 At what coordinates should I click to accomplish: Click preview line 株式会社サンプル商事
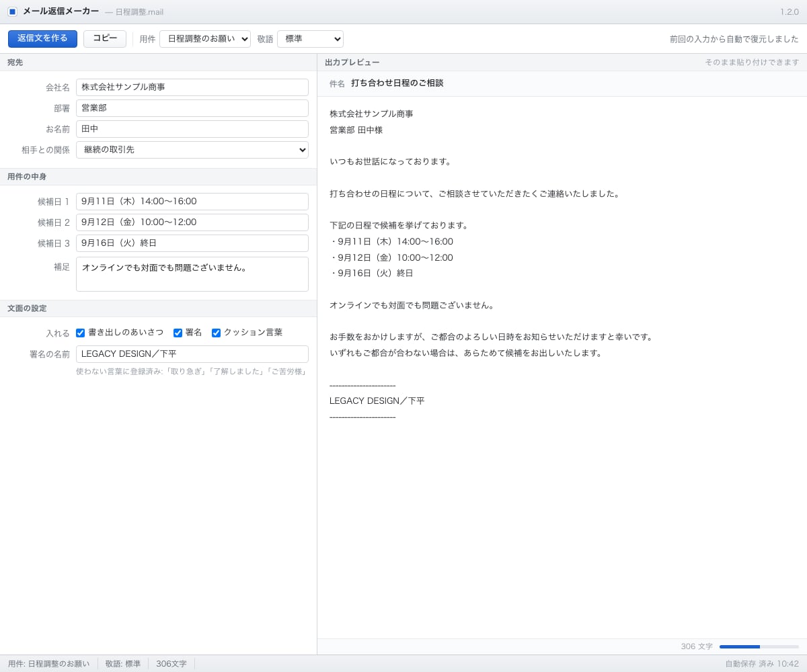coord(371,114)
